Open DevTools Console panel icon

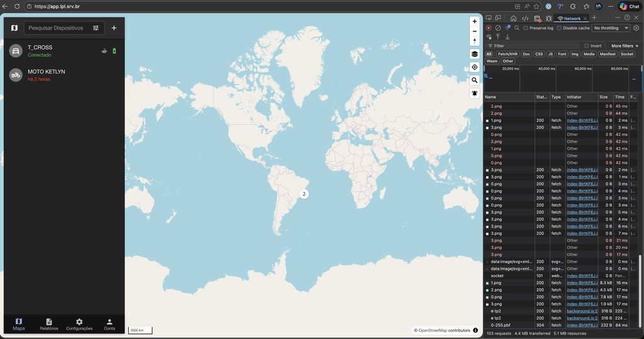(x=537, y=18)
